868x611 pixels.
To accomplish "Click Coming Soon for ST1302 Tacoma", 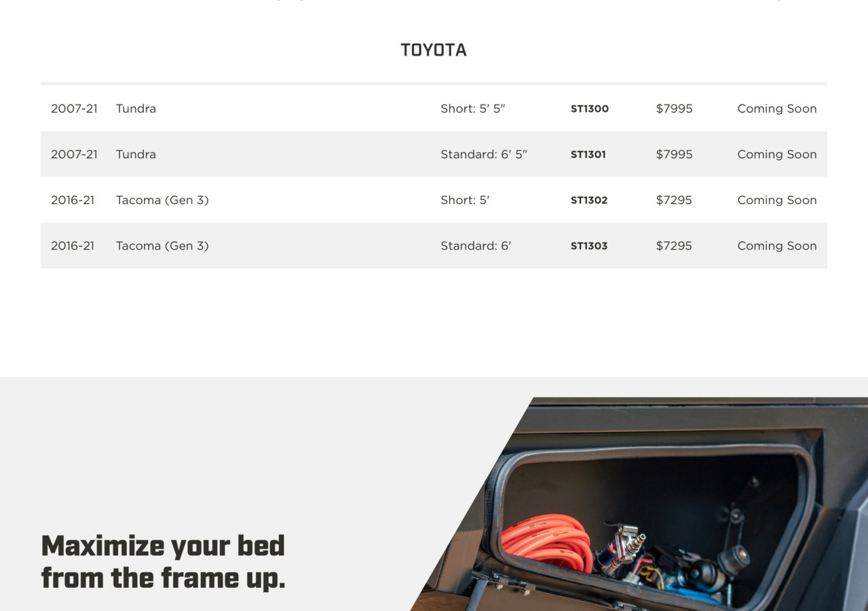I will [x=777, y=200].
